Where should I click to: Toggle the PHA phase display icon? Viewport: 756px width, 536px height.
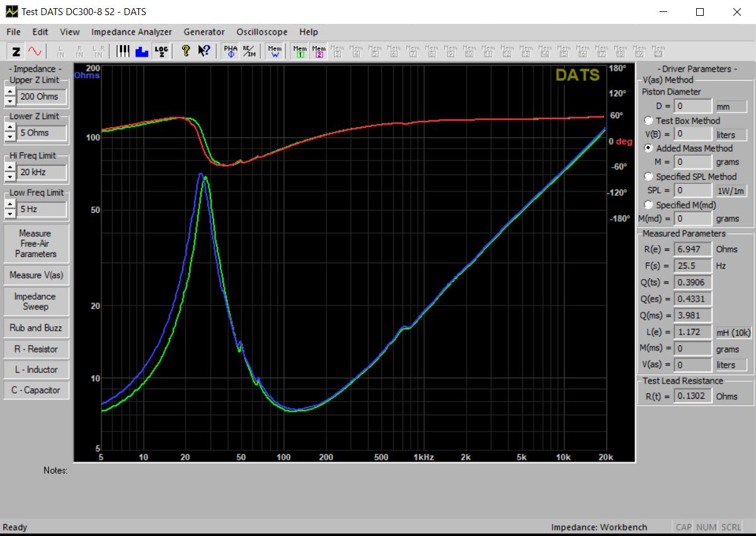click(231, 51)
